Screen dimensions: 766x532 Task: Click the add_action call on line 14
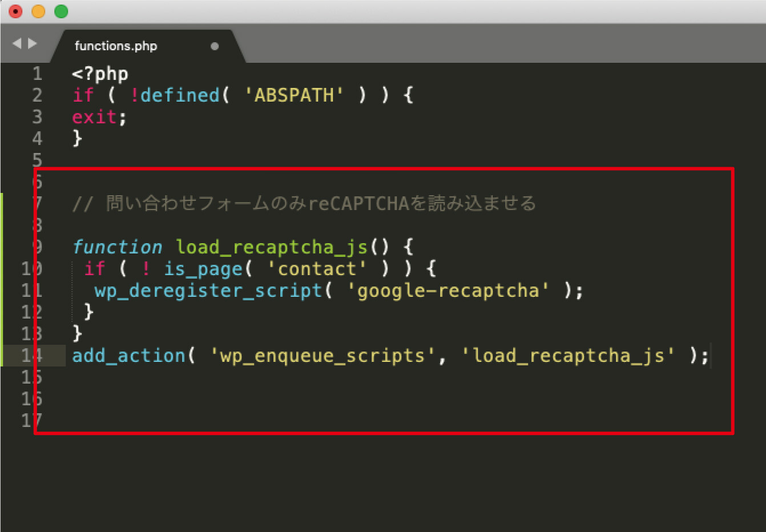pyautogui.click(x=128, y=356)
